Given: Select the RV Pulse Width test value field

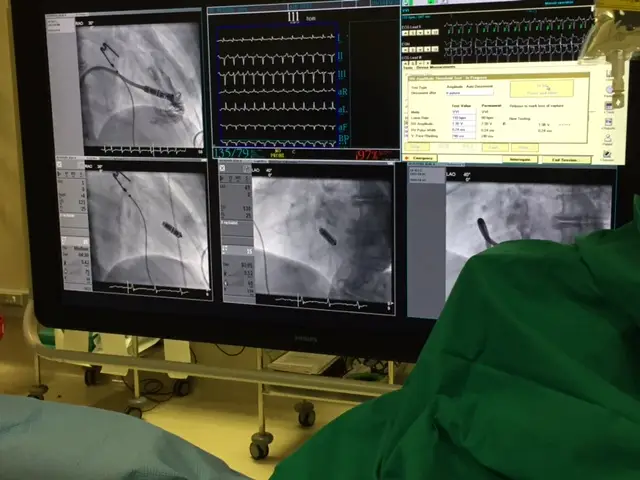Looking at the screenshot, I should click(x=462, y=130).
